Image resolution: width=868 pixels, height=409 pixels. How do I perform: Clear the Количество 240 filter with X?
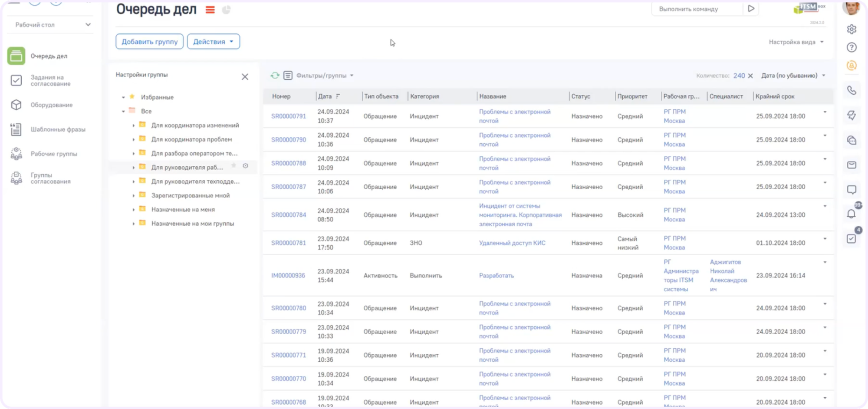pyautogui.click(x=750, y=76)
